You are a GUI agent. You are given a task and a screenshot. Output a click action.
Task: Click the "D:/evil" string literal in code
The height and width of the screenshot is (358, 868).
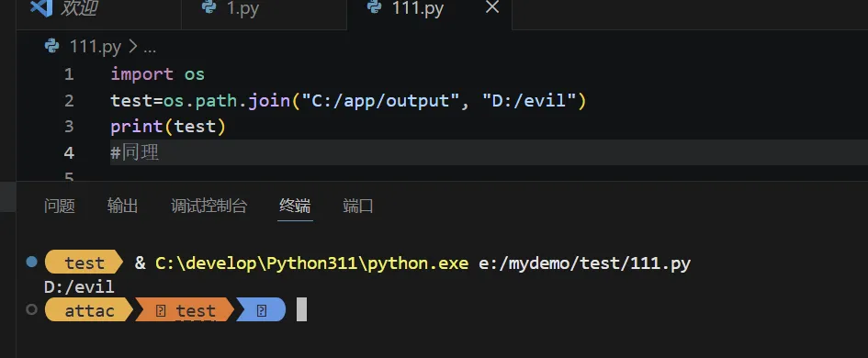529,101
